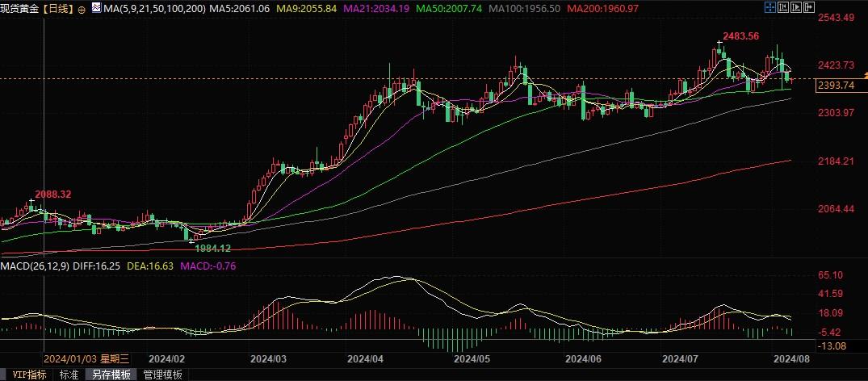868x381 pixels.
Task: Click the MA indicator chart icon
Action: pyautogui.click(x=97, y=8)
